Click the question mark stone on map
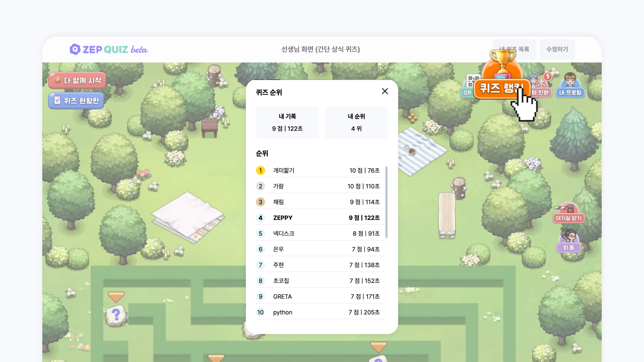 (x=116, y=315)
